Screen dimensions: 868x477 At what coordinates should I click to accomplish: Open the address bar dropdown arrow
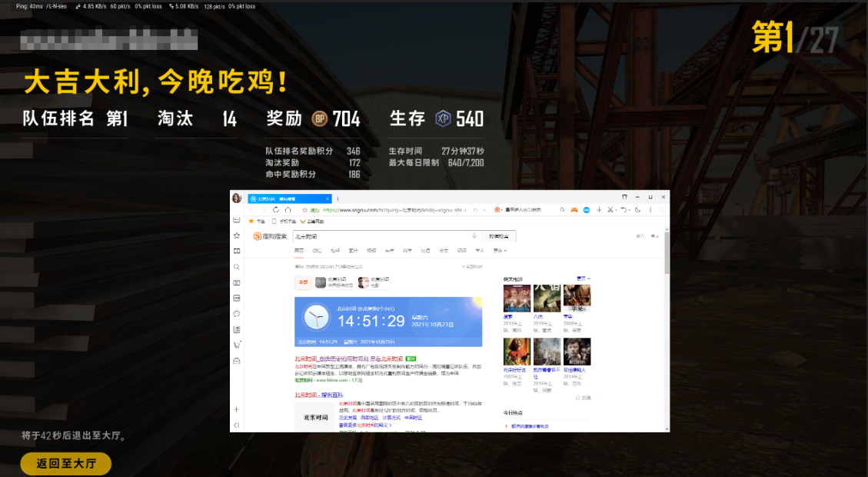484,210
